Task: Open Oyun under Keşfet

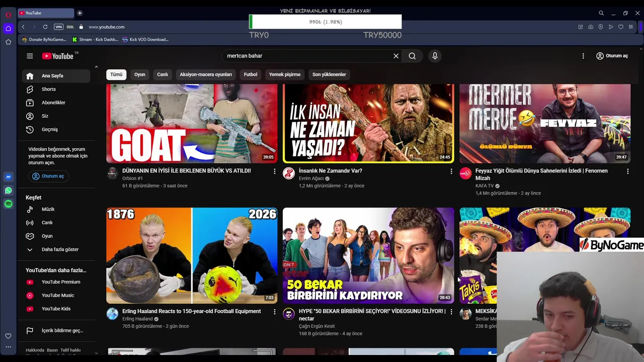Action: pos(56,236)
